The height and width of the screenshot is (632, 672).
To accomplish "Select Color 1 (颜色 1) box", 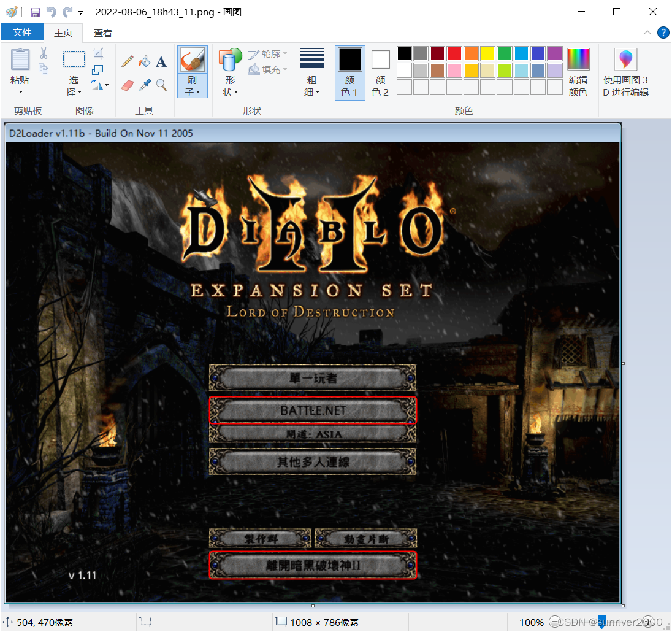I will pos(349,73).
